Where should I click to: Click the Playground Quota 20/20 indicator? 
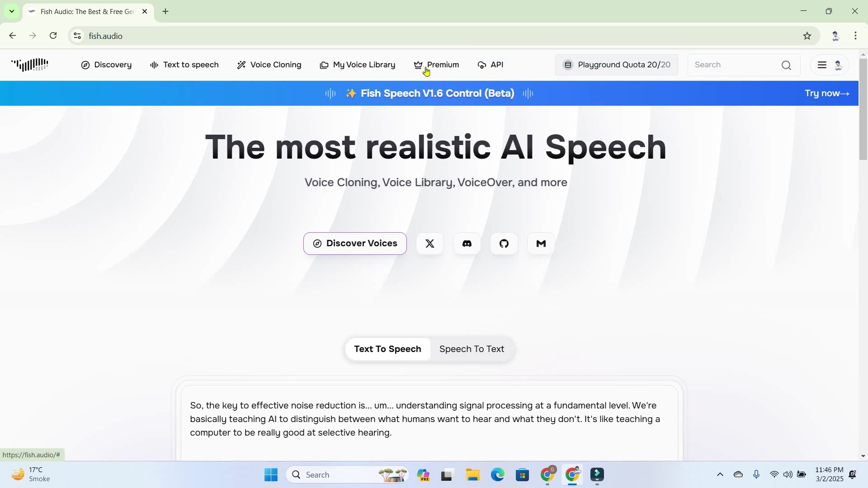[x=617, y=65]
